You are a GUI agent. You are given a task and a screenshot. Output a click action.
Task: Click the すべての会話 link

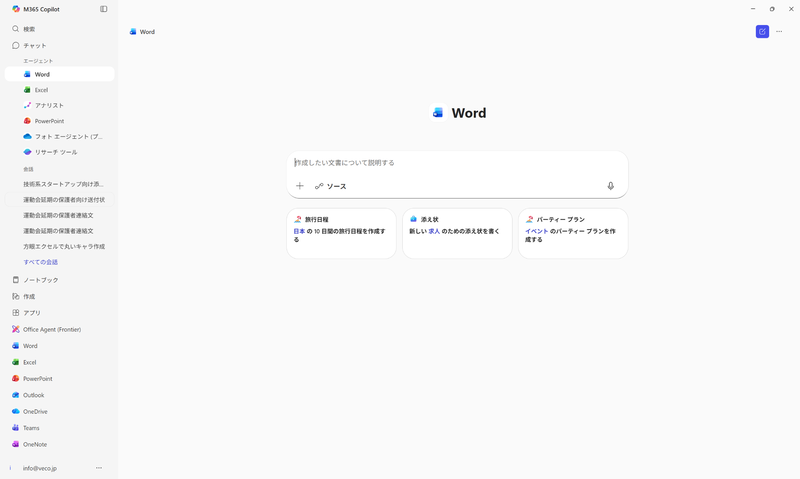pos(41,262)
